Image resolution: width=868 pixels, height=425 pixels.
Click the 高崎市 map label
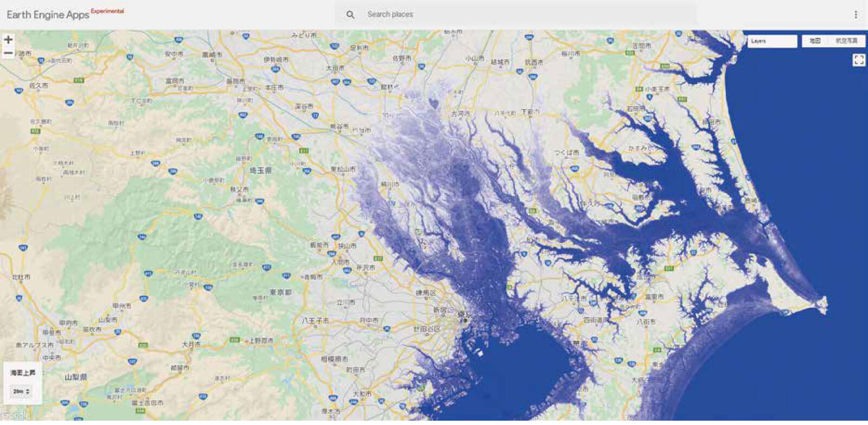212,55
